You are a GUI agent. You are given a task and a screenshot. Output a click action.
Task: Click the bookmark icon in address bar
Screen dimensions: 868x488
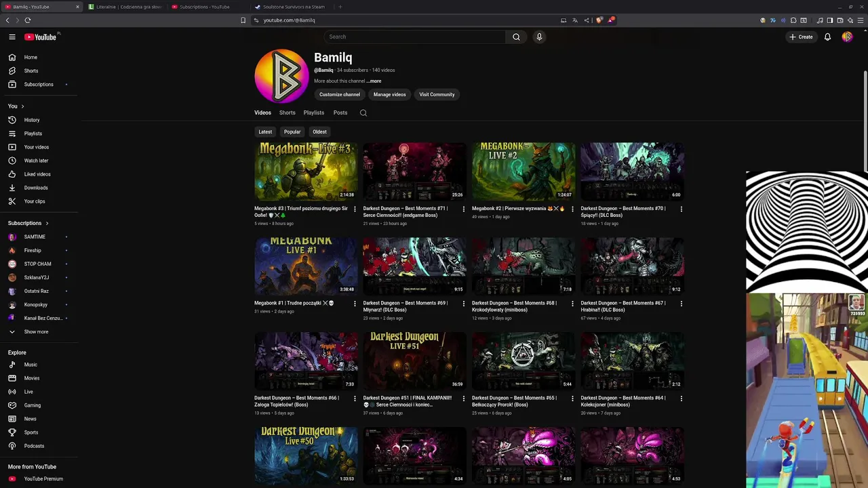(x=243, y=20)
